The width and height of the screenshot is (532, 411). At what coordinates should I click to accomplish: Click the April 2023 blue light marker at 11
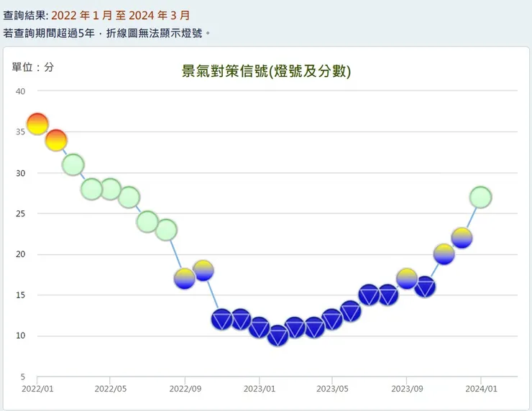[314, 328]
